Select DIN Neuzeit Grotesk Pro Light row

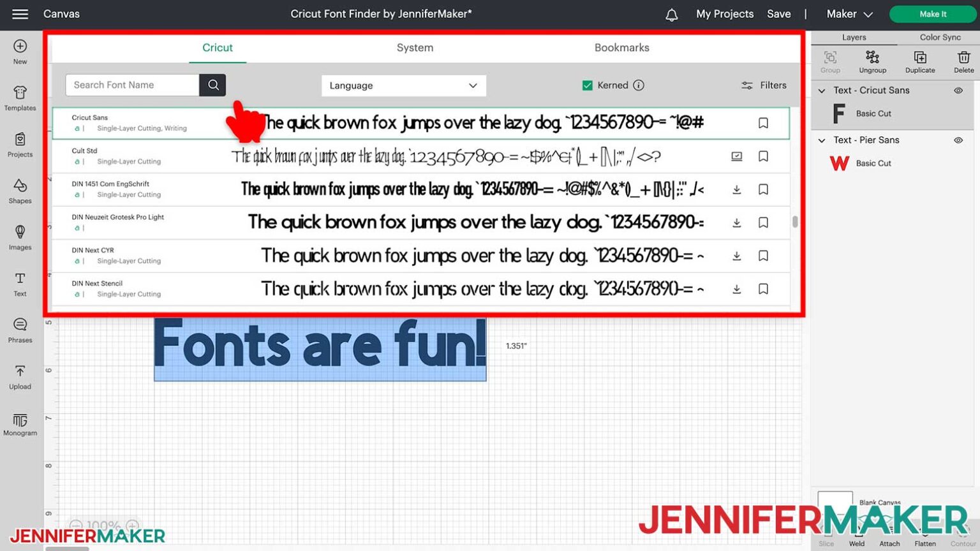click(x=420, y=223)
